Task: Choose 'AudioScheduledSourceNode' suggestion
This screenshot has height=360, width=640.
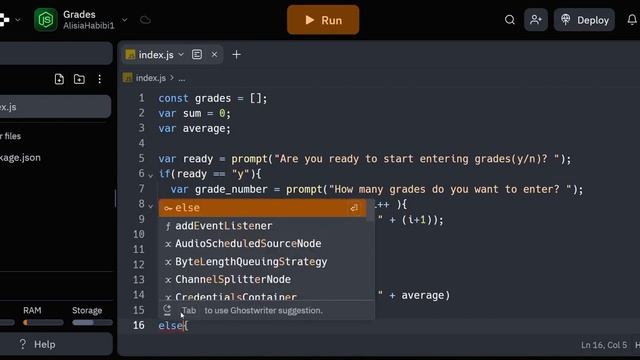Action: click(x=262, y=244)
